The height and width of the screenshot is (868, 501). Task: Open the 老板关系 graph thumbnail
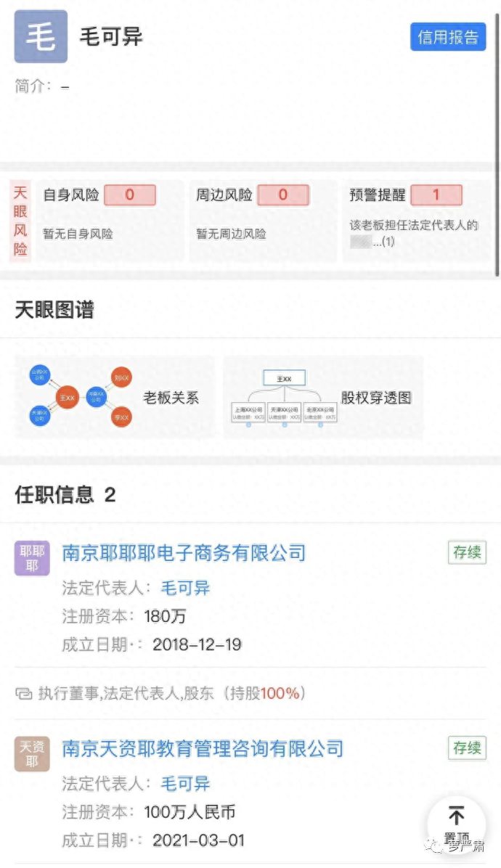(x=78, y=398)
